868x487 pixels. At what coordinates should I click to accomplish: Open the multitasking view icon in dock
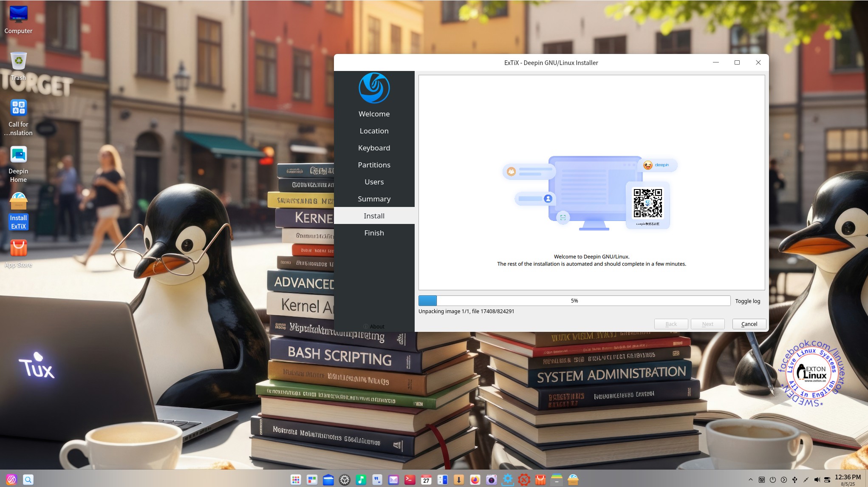tap(312, 480)
